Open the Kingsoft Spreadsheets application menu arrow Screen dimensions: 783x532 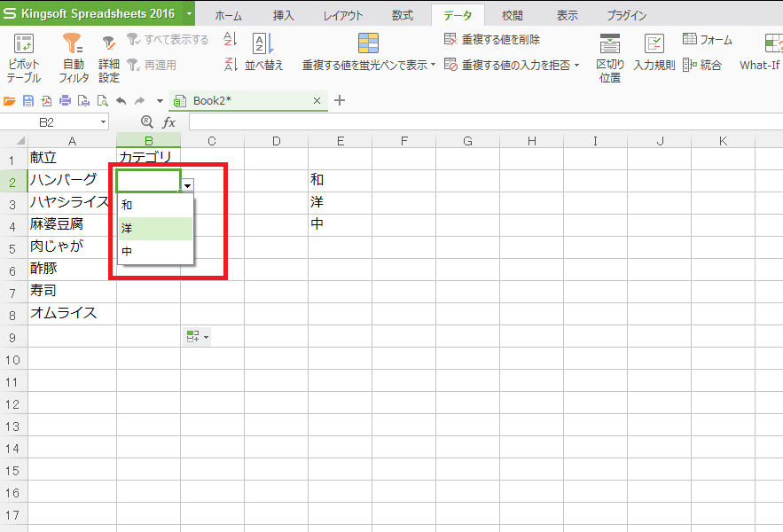pyautogui.click(x=189, y=13)
